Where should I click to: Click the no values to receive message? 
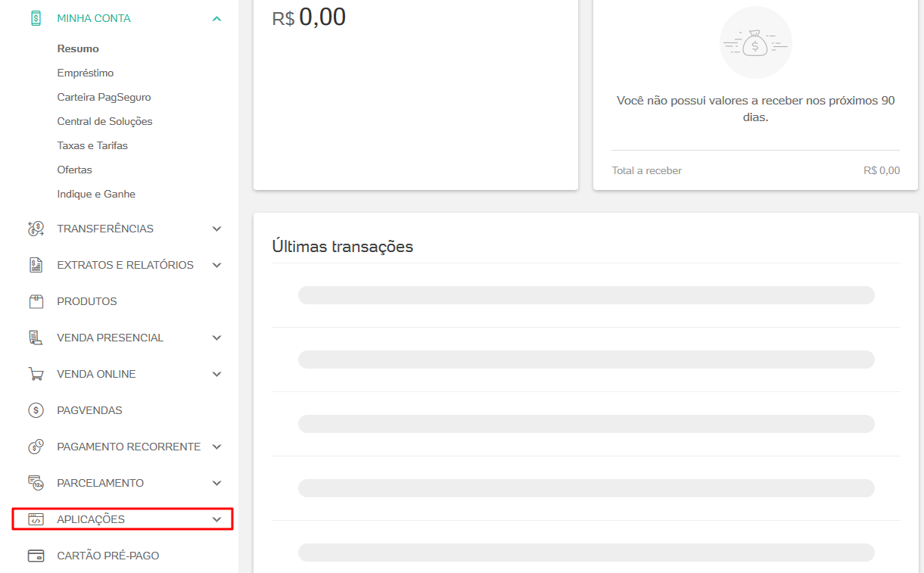pyautogui.click(x=755, y=109)
